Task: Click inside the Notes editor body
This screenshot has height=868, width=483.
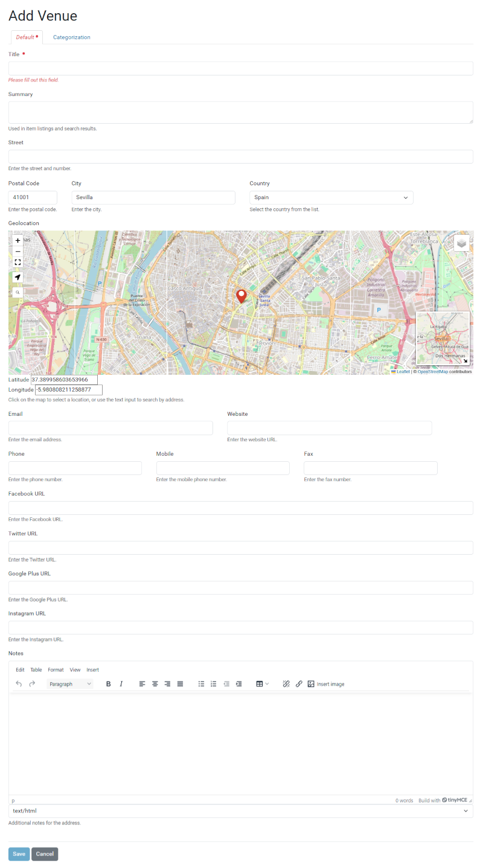Action: pyautogui.click(x=241, y=744)
